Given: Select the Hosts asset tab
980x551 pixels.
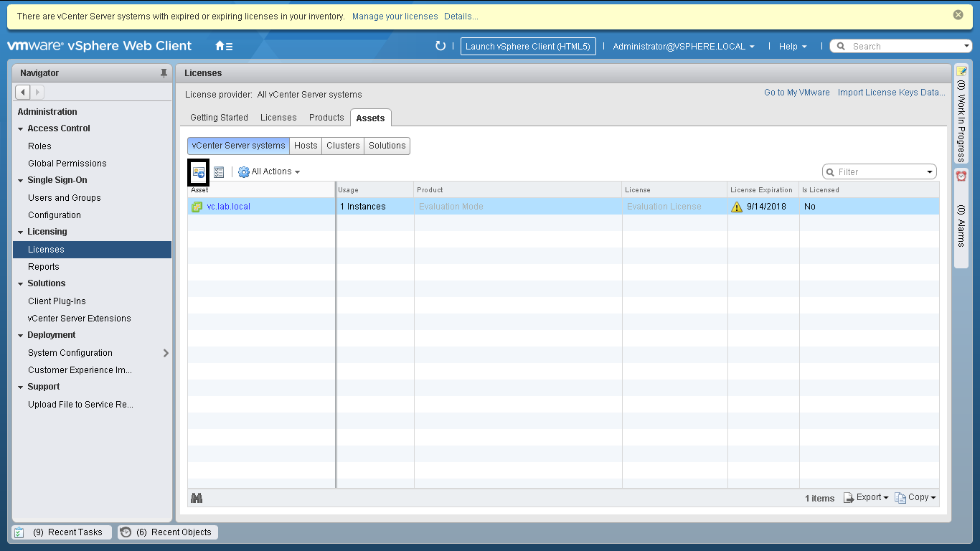Looking at the screenshot, I should click(306, 146).
